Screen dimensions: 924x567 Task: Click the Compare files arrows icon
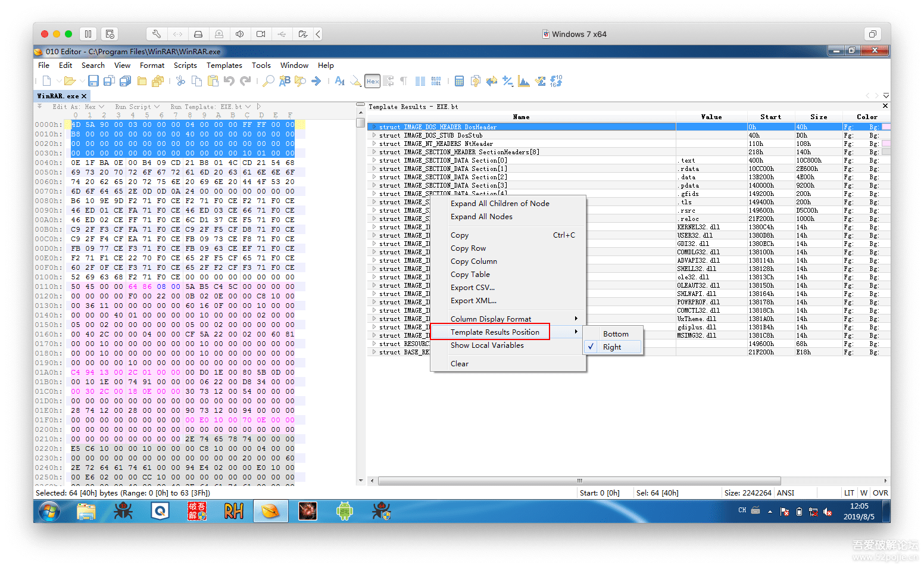point(491,80)
